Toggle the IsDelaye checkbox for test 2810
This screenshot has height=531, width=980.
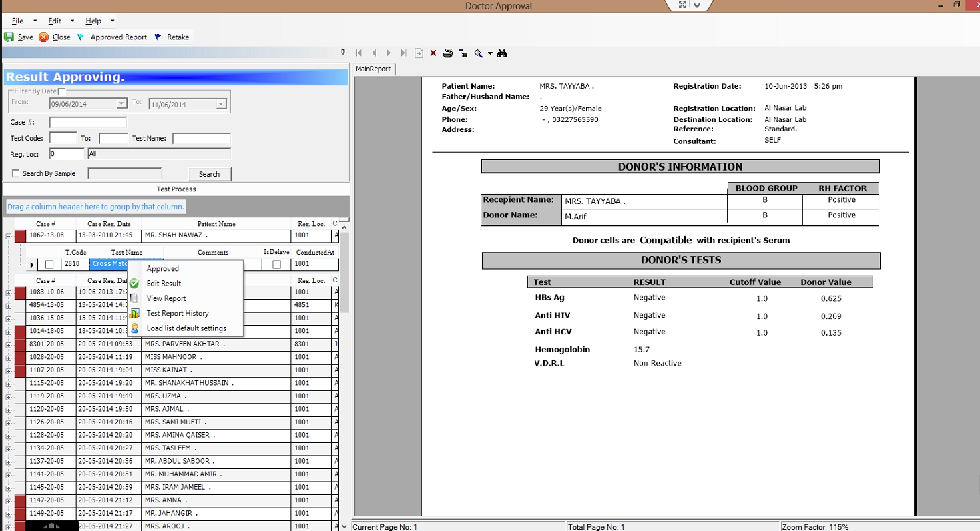pyautogui.click(x=276, y=263)
